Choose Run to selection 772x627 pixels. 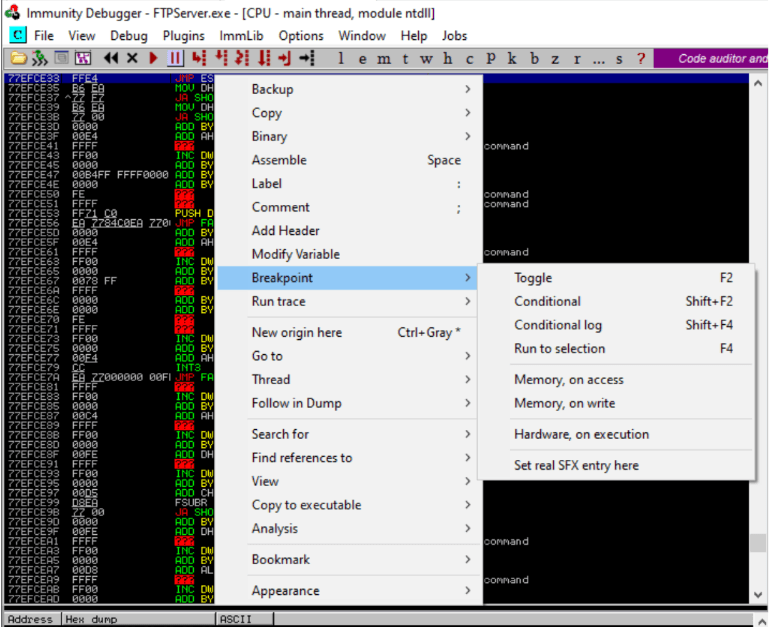coord(616,349)
